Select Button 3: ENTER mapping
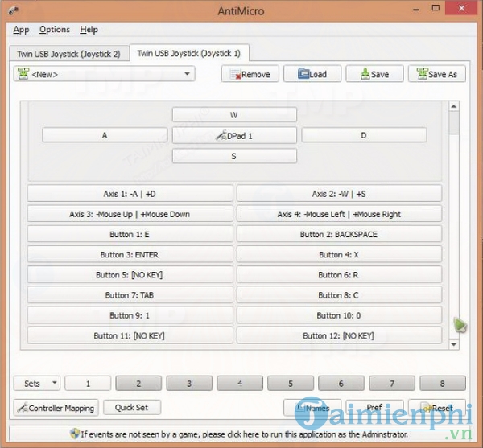 pos(130,255)
